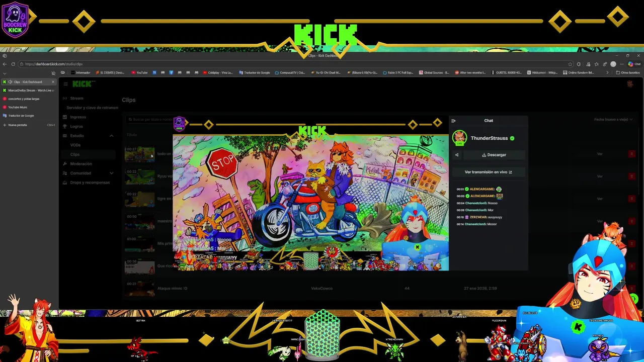
Task: Open the browser profile avatar
Action: (x=613, y=64)
